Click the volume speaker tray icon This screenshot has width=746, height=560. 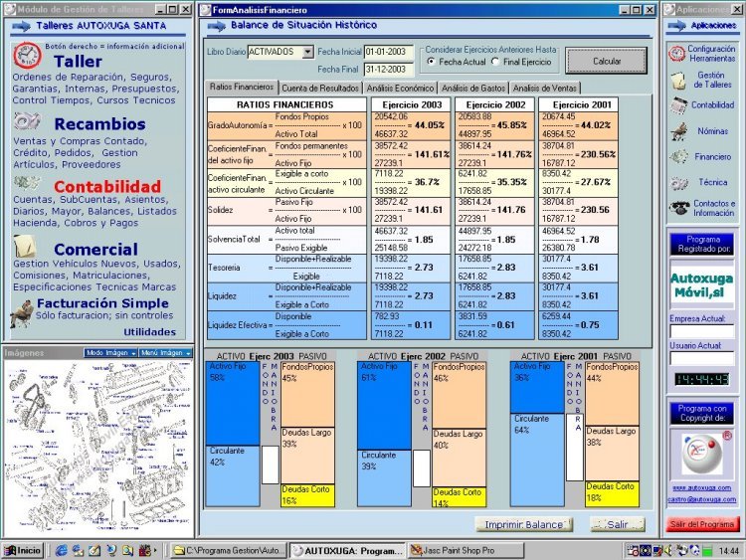pyautogui.click(x=668, y=550)
